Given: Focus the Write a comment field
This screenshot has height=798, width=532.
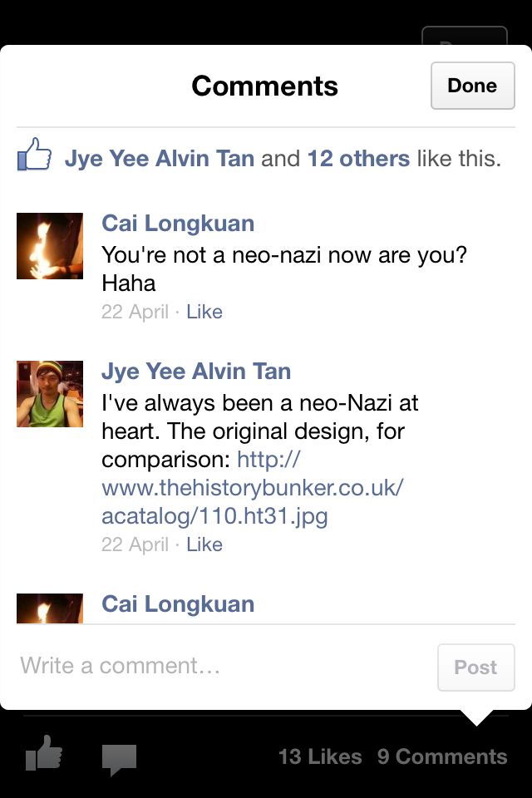Looking at the screenshot, I should (224, 666).
